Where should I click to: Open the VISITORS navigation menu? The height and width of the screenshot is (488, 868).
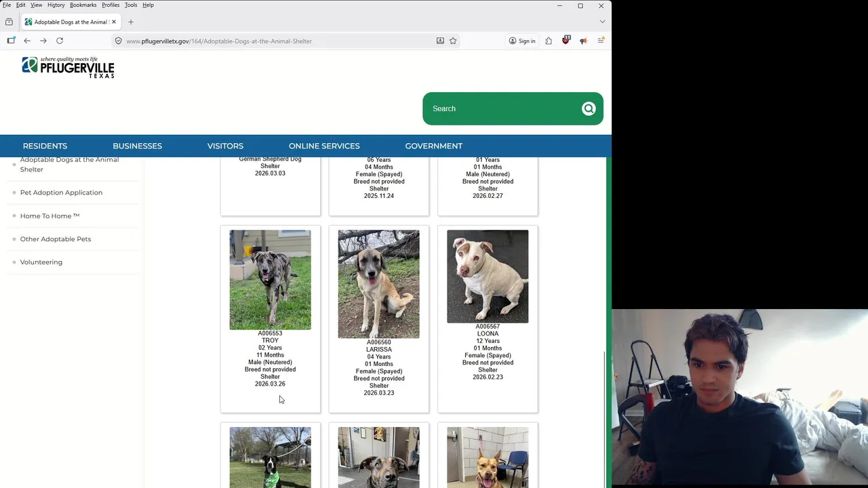coord(225,146)
